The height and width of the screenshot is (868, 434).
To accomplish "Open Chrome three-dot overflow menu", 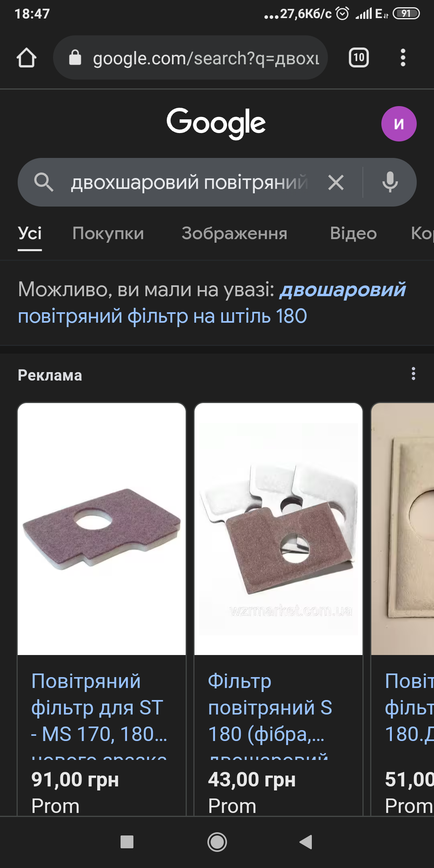I will (x=403, y=57).
